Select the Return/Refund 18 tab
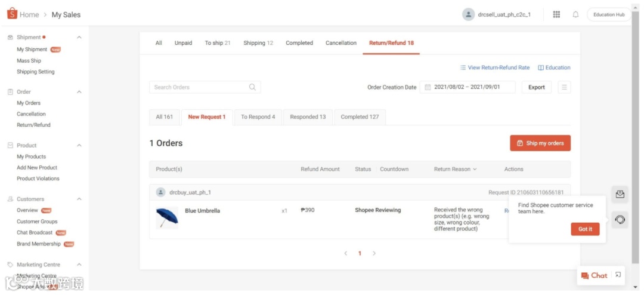644x295 pixels. point(391,43)
